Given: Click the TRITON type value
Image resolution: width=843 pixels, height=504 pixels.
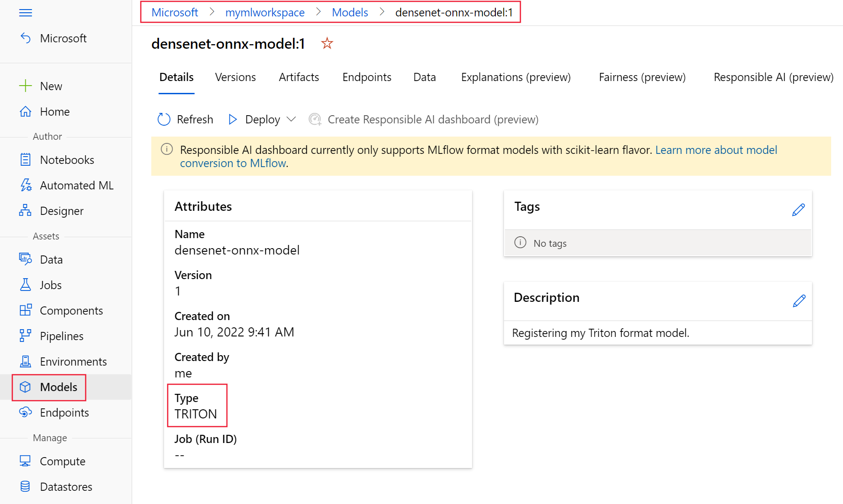Looking at the screenshot, I should coord(195,414).
